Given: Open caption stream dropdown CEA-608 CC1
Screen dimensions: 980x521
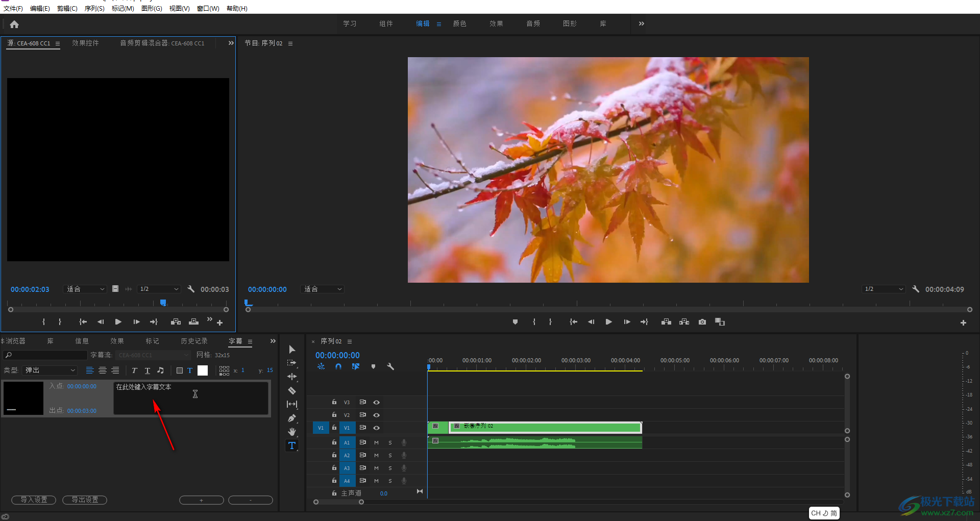Looking at the screenshot, I should click(x=153, y=355).
